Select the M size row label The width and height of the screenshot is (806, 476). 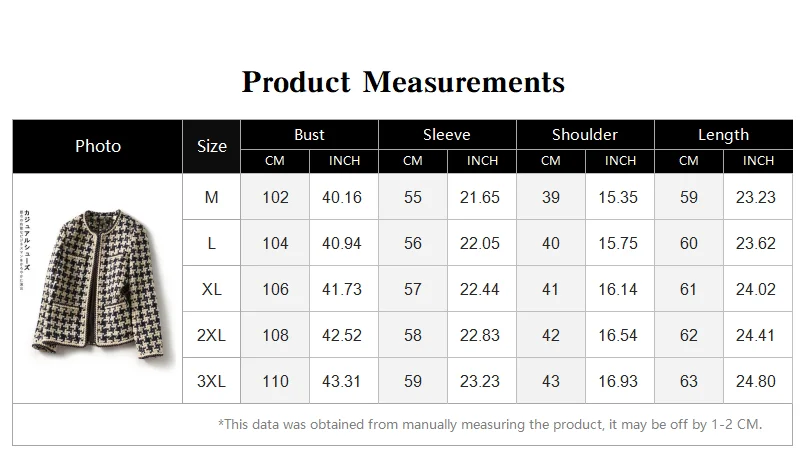pyautogui.click(x=212, y=198)
